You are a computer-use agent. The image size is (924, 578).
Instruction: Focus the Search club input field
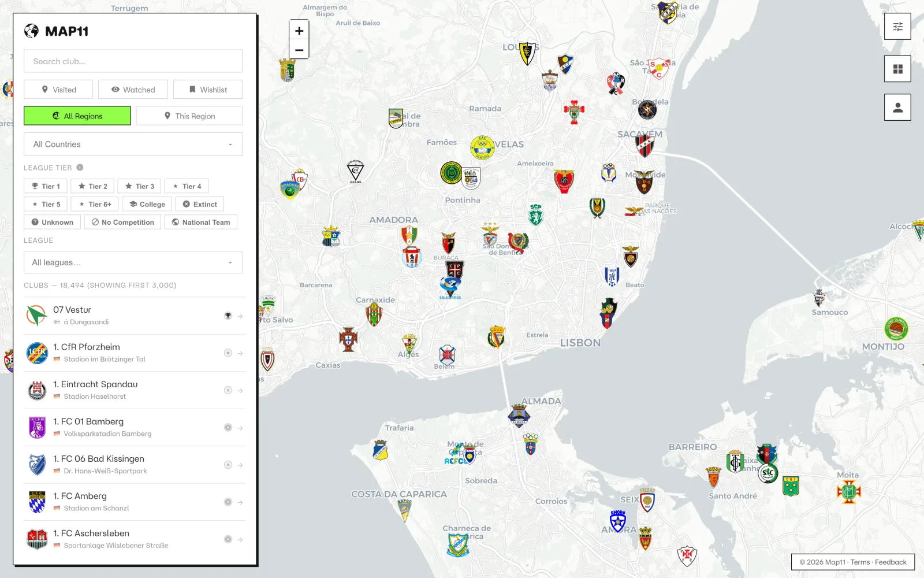(133, 61)
